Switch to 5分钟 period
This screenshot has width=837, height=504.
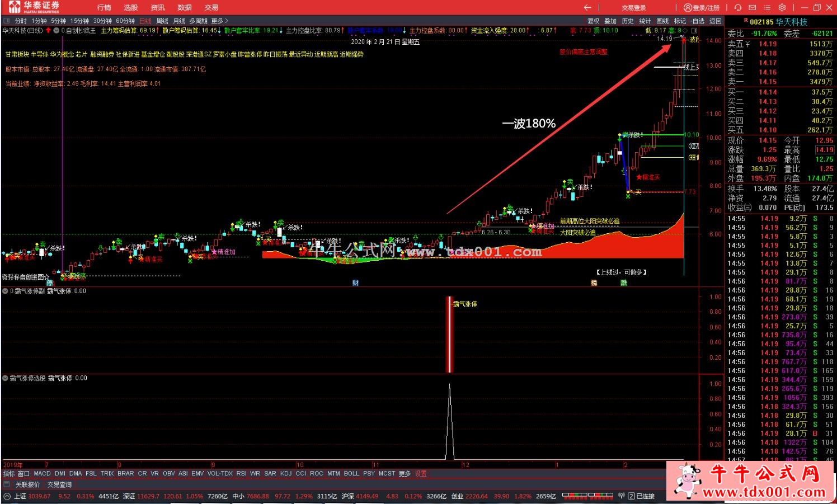click(59, 21)
